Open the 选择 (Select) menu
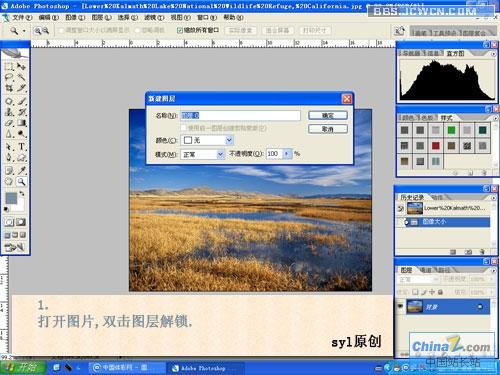The width and height of the screenshot is (500, 375). coord(127,17)
